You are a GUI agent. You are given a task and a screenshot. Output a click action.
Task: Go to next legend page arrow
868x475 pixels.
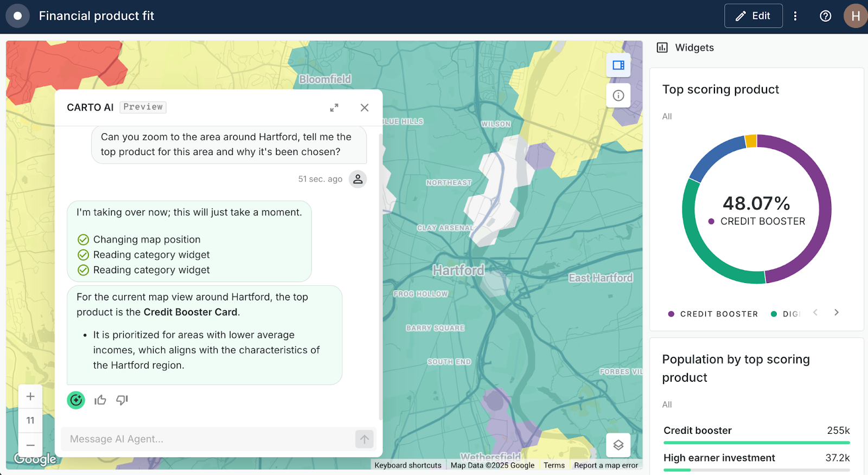[837, 312]
